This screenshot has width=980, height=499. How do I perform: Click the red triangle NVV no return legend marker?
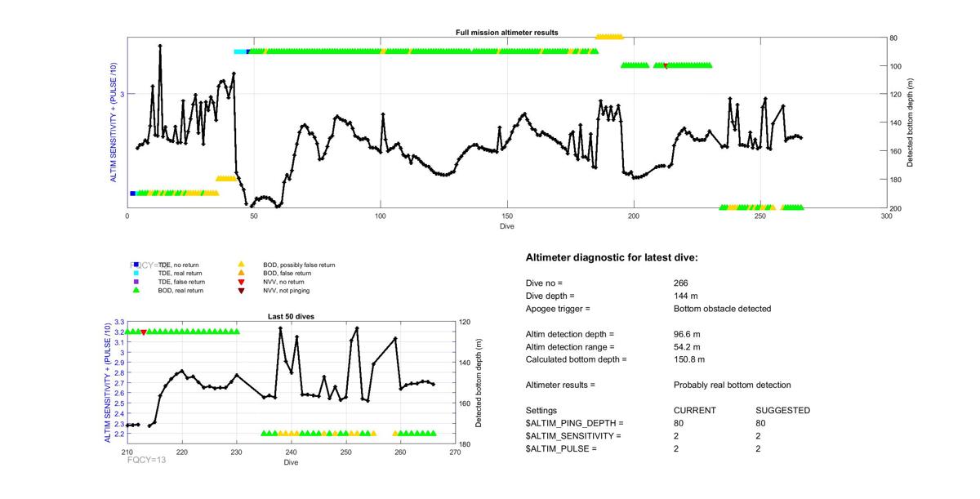click(x=241, y=282)
